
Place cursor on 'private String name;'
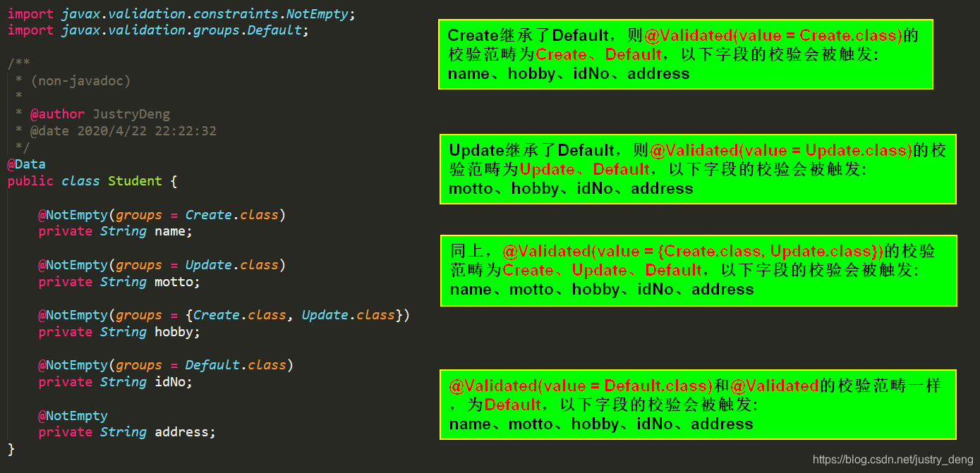tap(115, 231)
